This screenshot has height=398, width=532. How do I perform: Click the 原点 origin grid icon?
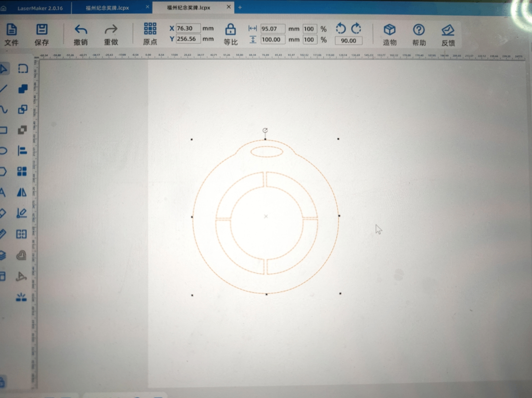coord(150,29)
